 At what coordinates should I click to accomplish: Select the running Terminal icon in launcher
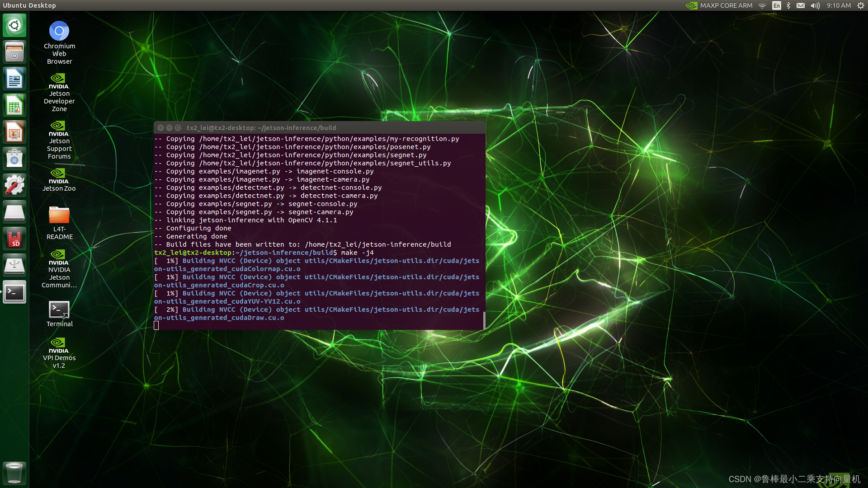14,292
